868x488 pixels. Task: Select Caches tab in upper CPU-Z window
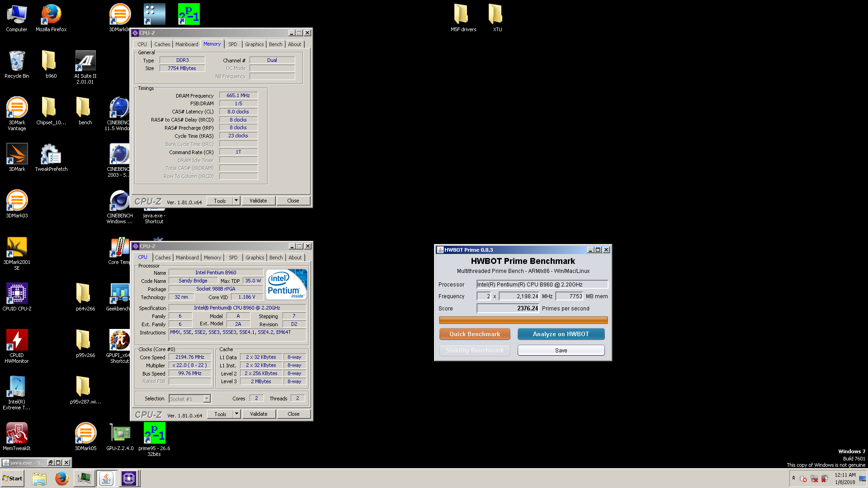point(162,44)
